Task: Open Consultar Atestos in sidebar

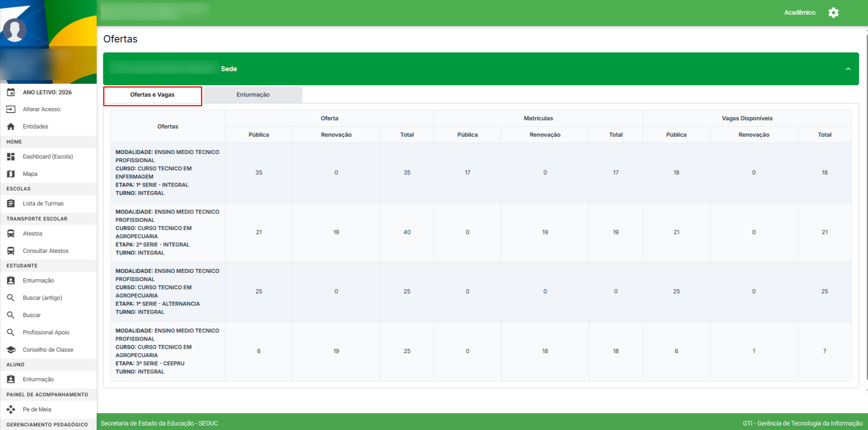Action: point(46,251)
